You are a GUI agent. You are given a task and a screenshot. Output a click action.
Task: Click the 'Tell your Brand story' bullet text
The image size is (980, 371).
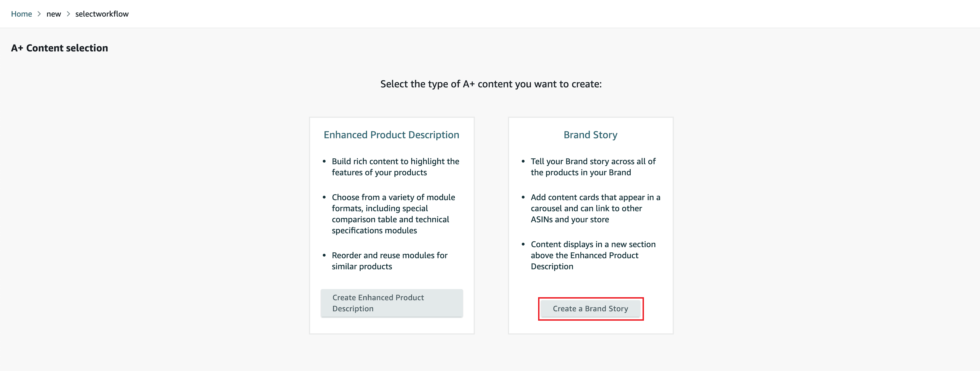593,167
